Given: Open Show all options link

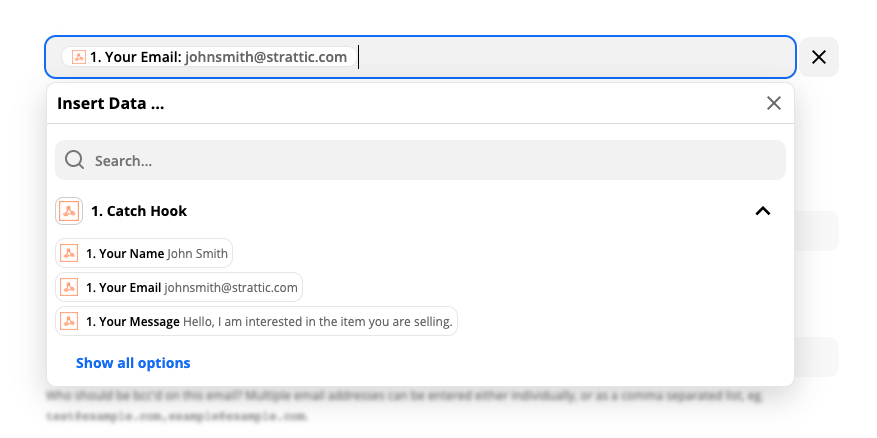Looking at the screenshot, I should pos(133,363).
